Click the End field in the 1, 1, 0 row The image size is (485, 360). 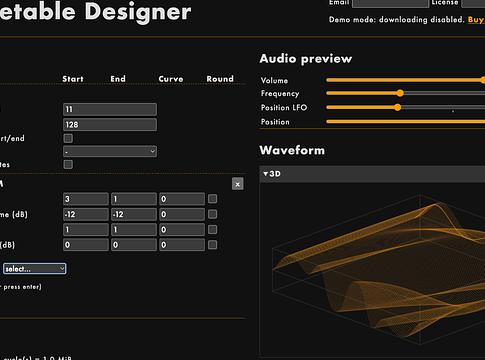(x=134, y=230)
